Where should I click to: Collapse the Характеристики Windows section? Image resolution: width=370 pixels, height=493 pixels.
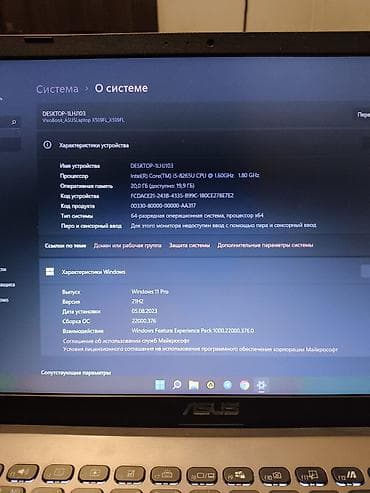click(x=365, y=271)
